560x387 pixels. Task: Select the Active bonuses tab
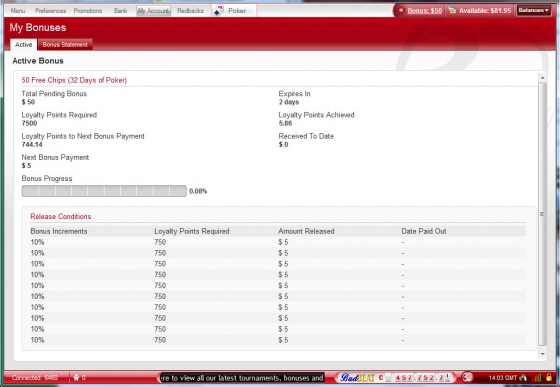[24, 45]
